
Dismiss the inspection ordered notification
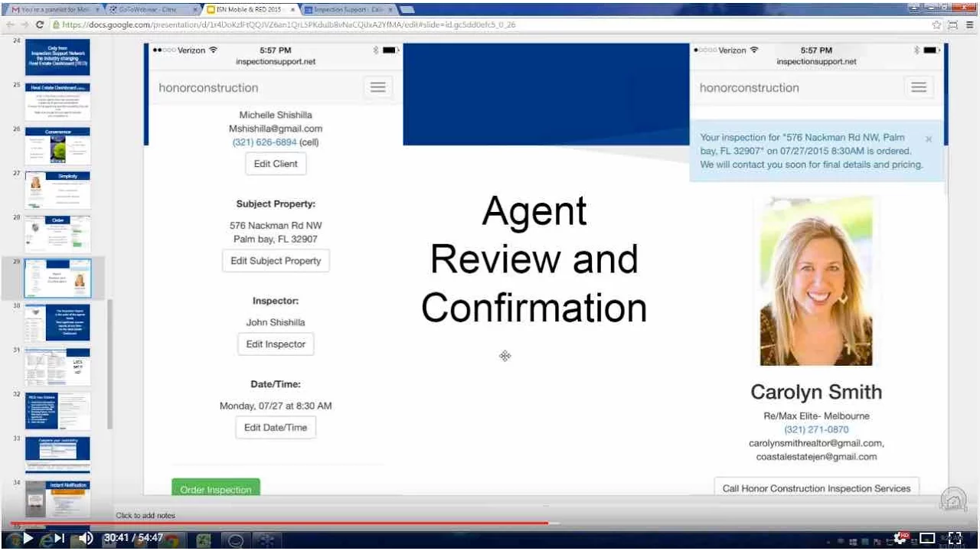pyautogui.click(x=929, y=139)
